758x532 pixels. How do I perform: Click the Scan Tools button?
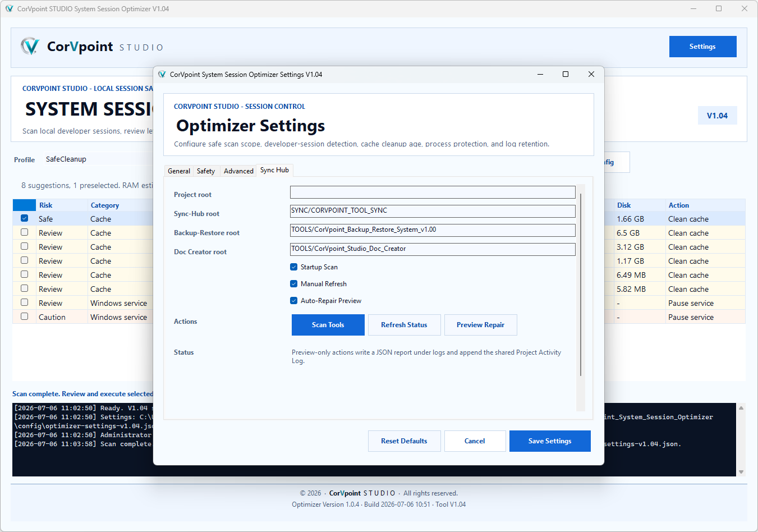328,325
